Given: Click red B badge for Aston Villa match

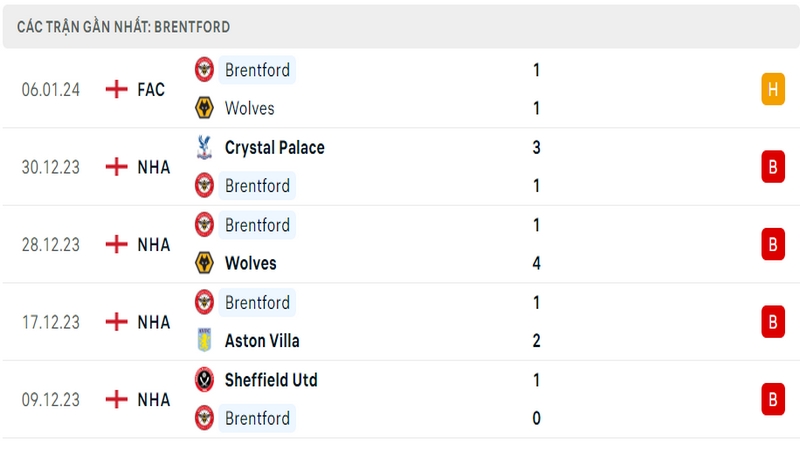Looking at the screenshot, I should pyautogui.click(x=773, y=322).
